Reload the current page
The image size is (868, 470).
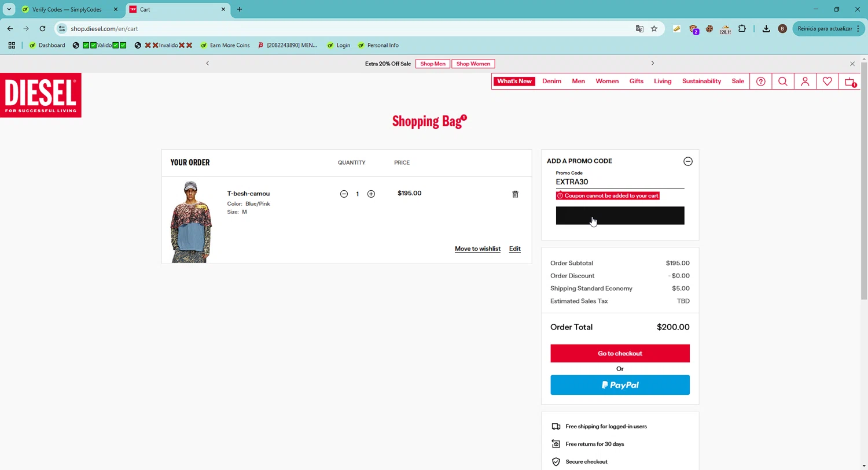[42, 28]
